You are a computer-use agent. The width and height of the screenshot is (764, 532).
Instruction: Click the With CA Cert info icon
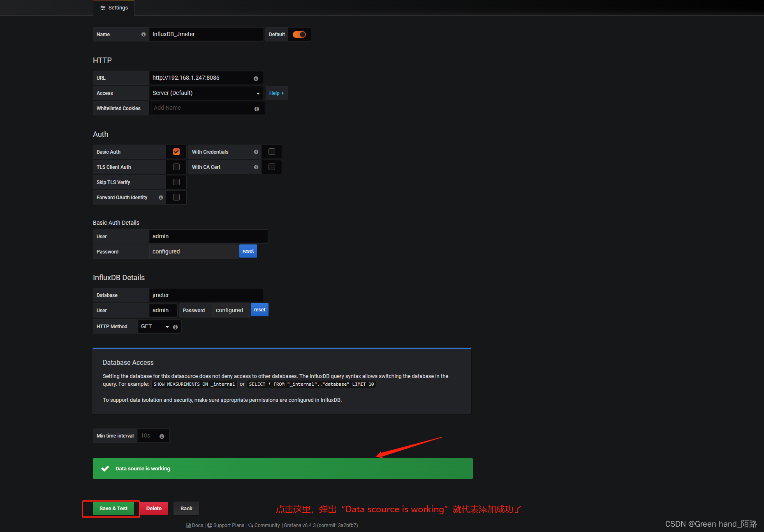pyautogui.click(x=256, y=167)
